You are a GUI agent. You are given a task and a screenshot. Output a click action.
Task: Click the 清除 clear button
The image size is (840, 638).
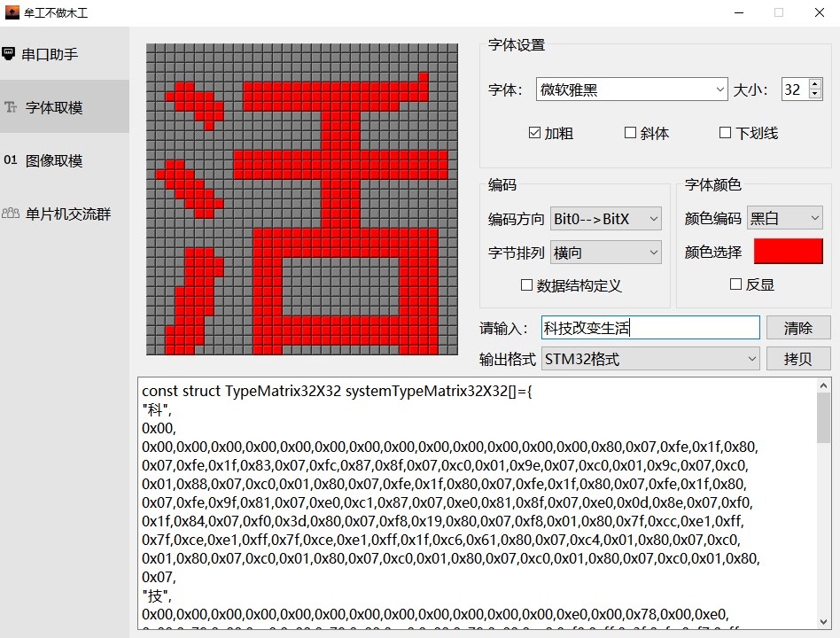coord(798,327)
